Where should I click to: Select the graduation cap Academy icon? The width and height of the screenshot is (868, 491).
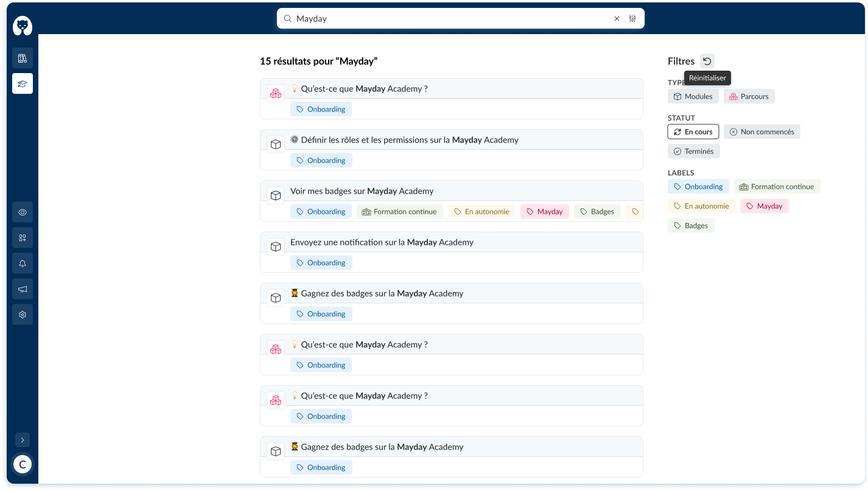(23, 83)
